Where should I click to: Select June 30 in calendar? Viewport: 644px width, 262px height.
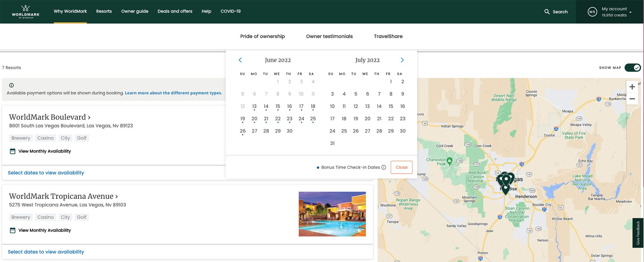[x=289, y=131]
